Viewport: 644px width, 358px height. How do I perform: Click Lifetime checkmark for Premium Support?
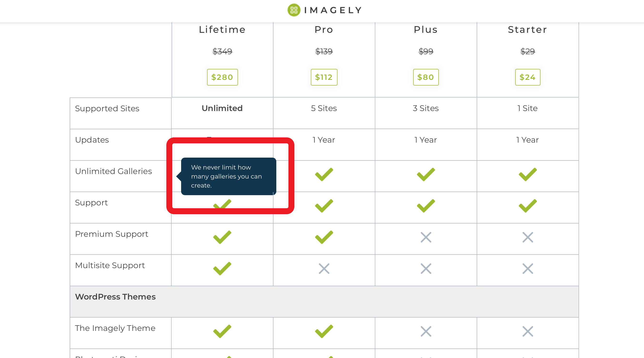click(222, 237)
